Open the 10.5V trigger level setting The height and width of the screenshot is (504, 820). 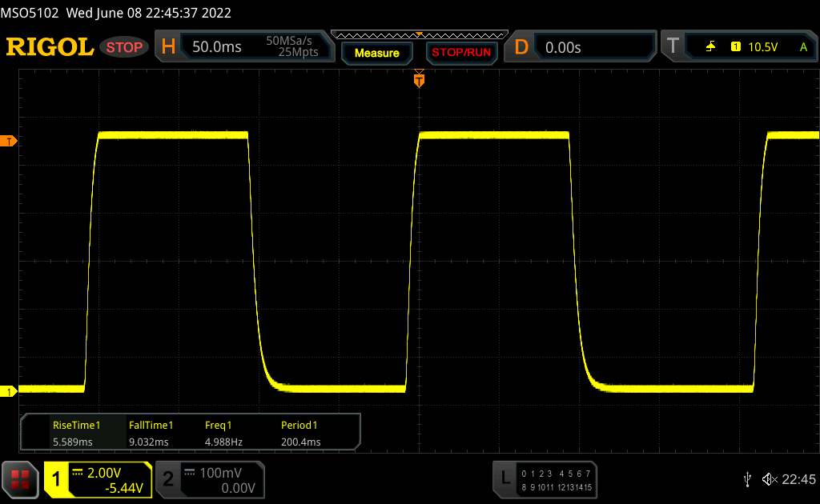[x=762, y=47]
